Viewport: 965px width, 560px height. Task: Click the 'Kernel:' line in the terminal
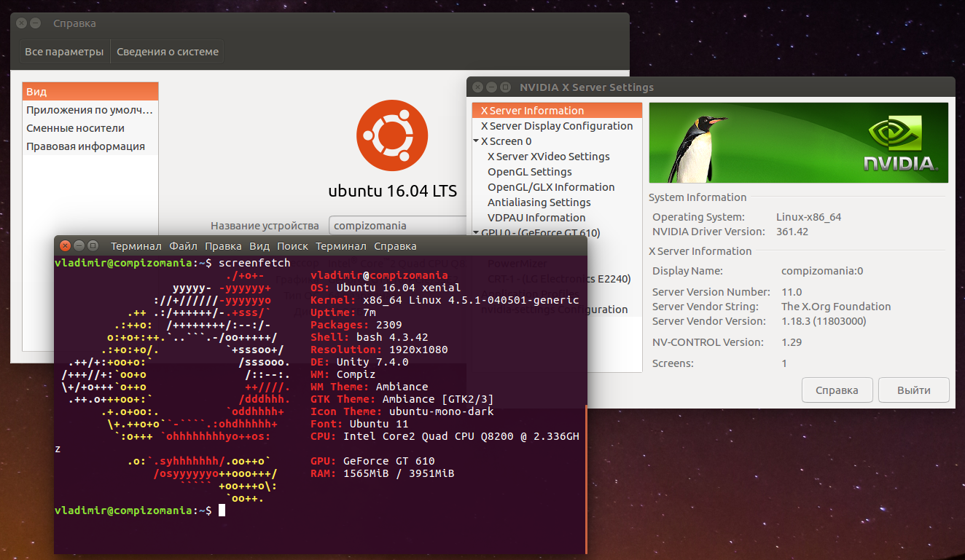[445, 300]
